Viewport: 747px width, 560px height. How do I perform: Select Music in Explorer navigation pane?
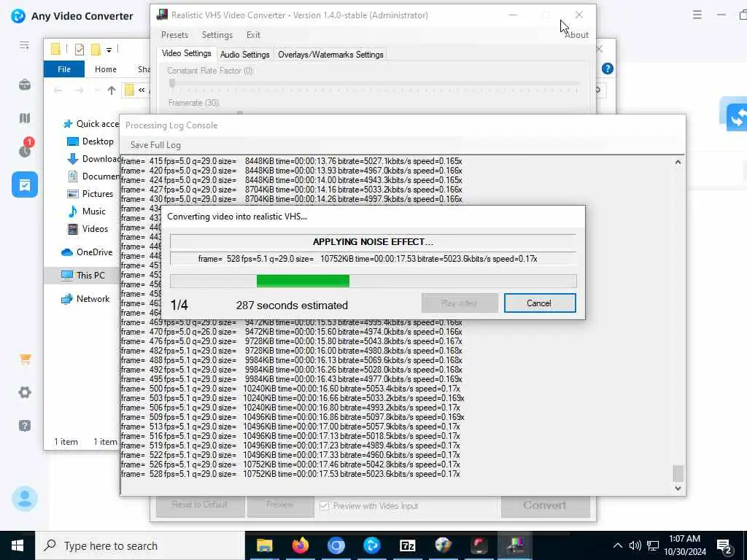(x=87, y=211)
